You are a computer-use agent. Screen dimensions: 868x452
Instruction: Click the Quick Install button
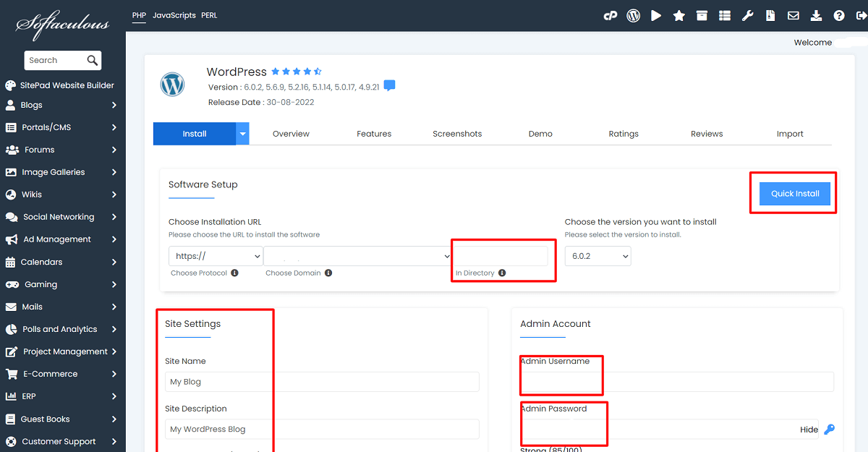coord(793,193)
